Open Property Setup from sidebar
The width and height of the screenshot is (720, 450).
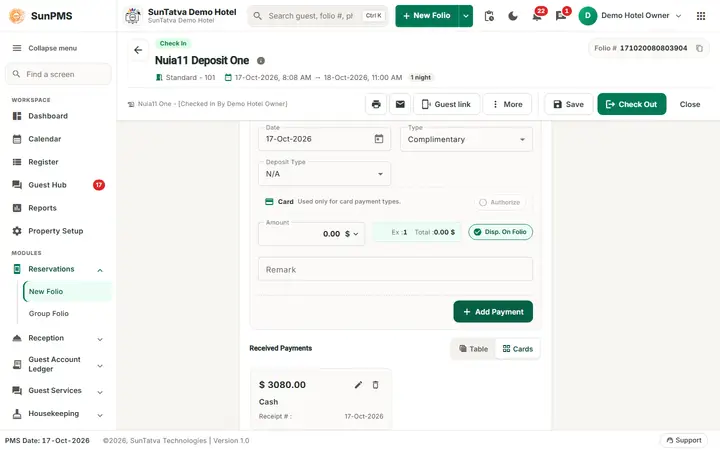57,231
